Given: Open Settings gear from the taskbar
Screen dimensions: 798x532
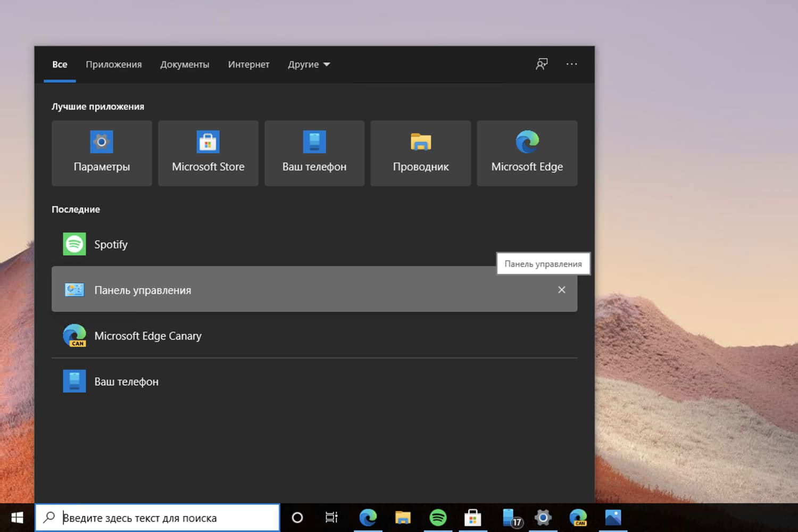Looking at the screenshot, I should [543, 517].
